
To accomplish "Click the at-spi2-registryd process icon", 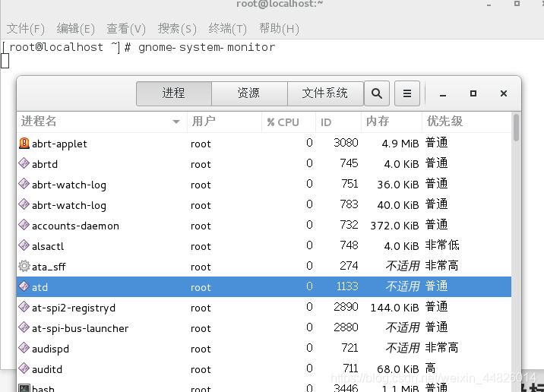I will (24, 307).
